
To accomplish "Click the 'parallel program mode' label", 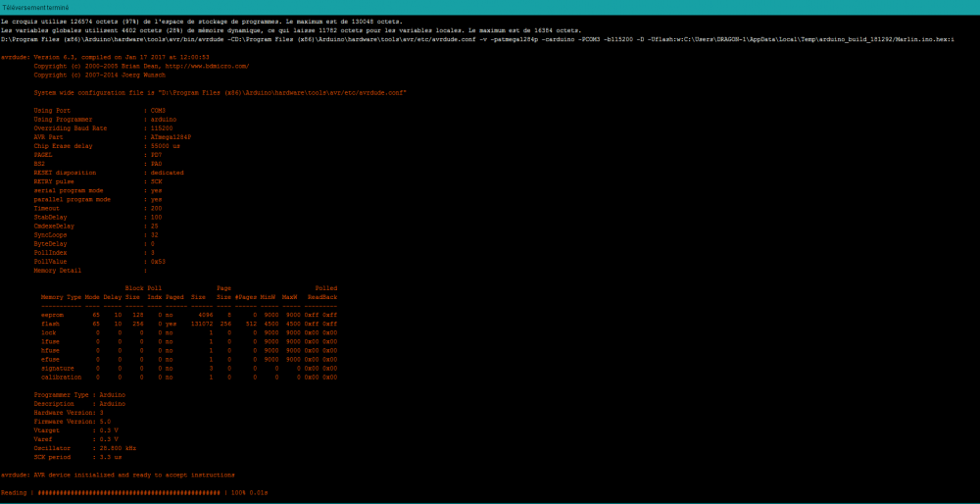I will (x=72, y=199).
